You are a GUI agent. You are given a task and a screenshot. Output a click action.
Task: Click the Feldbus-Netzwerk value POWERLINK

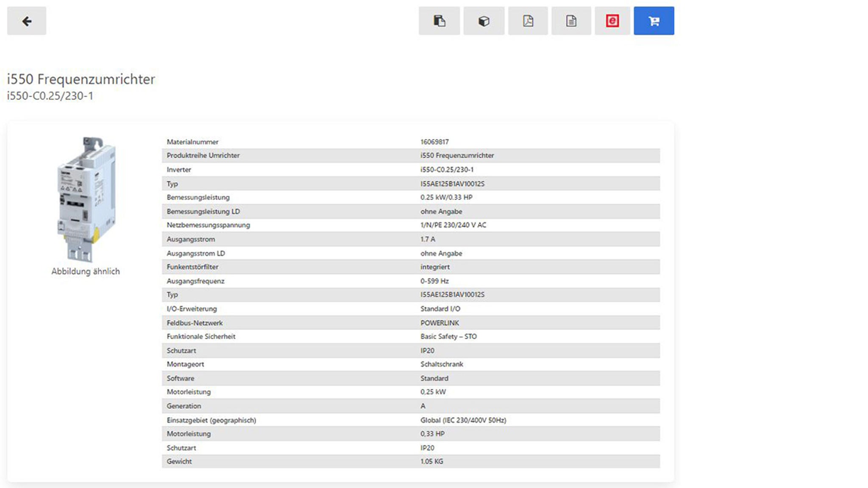click(x=440, y=323)
